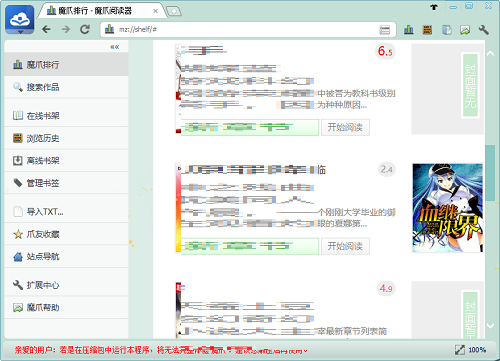
Task: Open the bookshelf toolbar icon
Action: pos(446,30)
